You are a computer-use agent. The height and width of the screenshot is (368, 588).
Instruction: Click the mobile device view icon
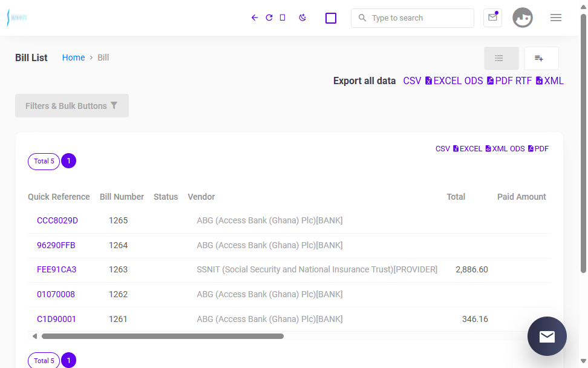point(283,18)
